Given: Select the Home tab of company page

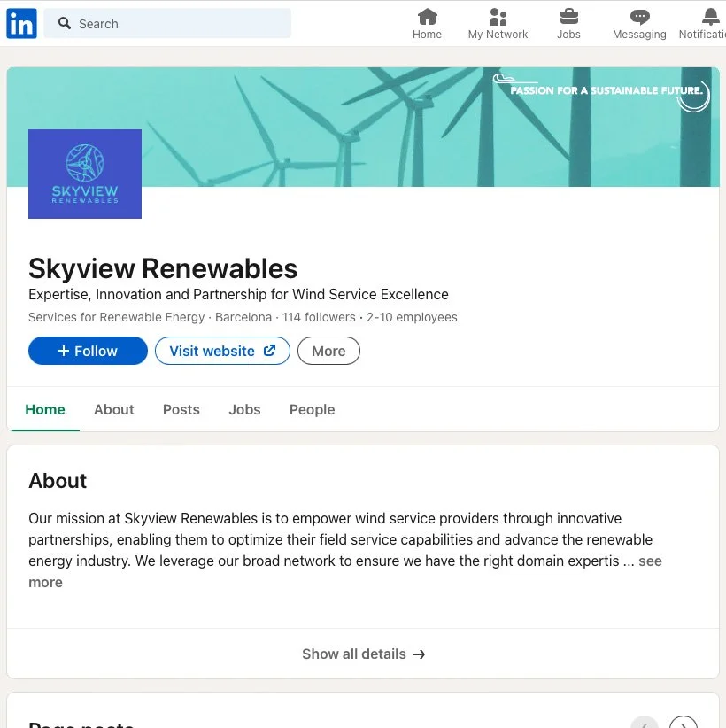Looking at the screenshot, I should (x=45, y=409).
